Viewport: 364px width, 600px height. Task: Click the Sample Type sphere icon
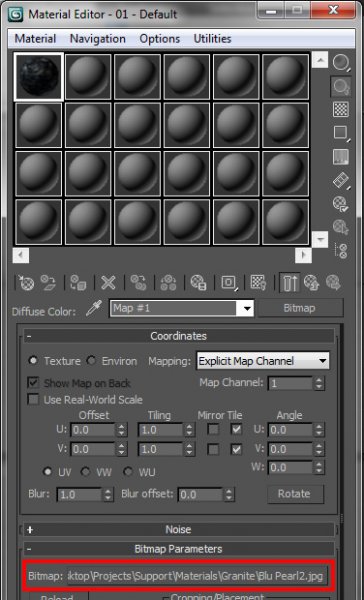tap(341, 63)
